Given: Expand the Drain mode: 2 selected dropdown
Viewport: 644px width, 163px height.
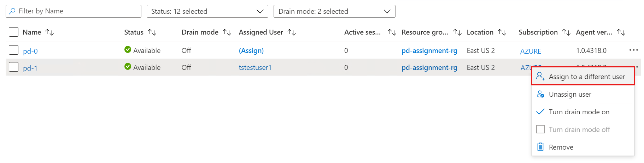Looking at the screenshot, I should tap(334, 11).
